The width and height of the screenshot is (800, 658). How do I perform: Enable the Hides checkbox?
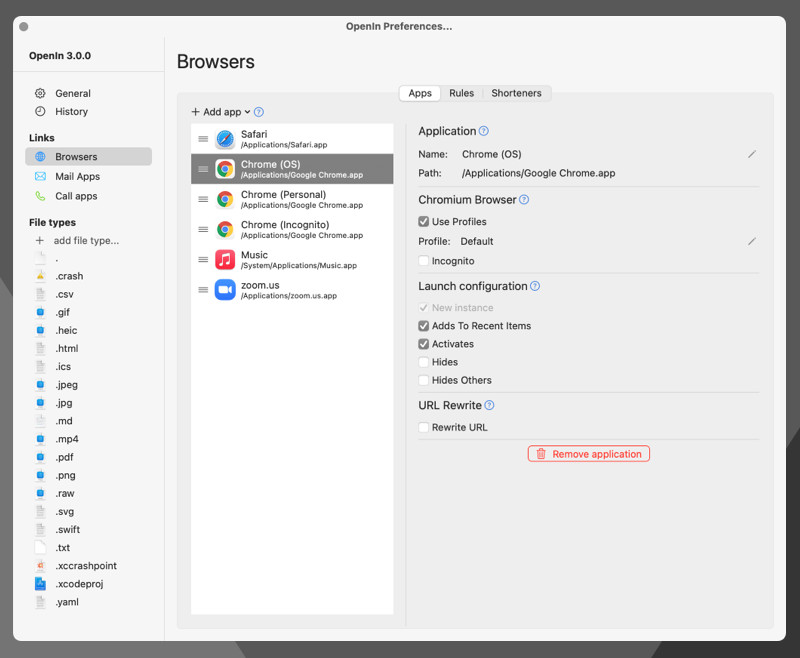point(423,362)
